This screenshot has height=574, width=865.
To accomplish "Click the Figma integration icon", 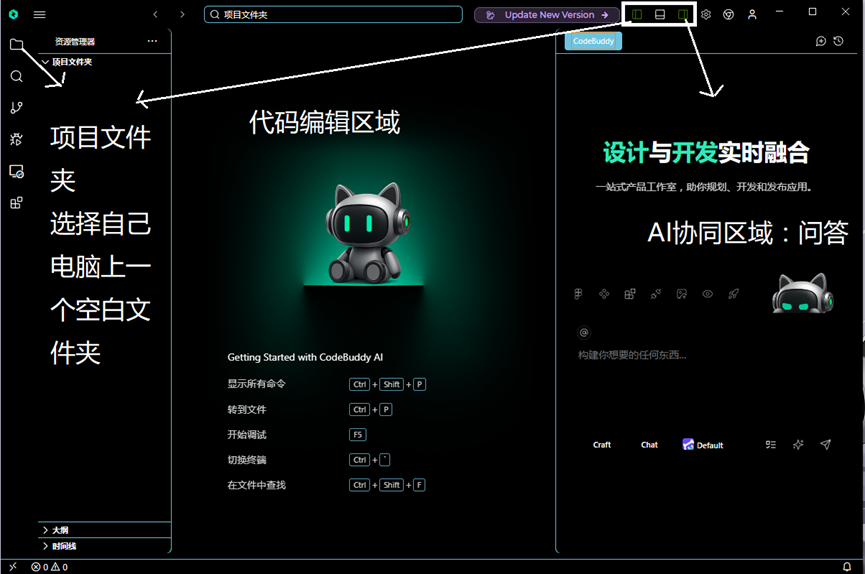I will click(578, 294).
